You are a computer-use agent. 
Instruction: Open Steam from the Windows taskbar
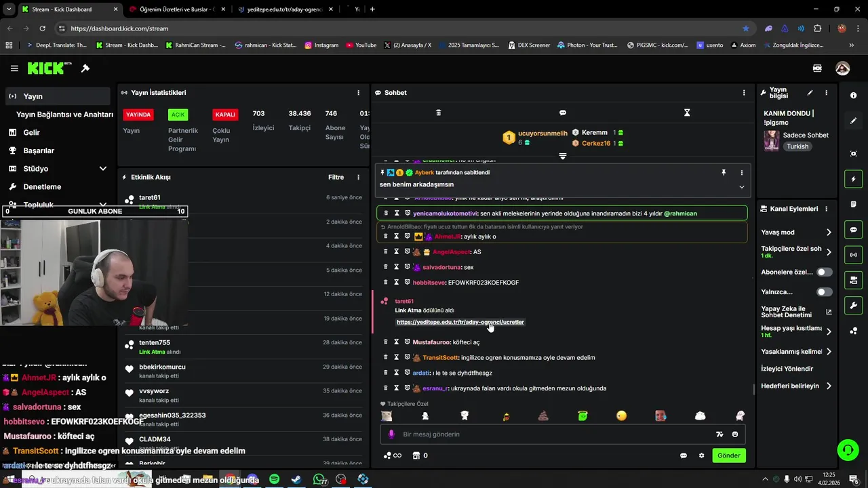click(x=296, y=479)
